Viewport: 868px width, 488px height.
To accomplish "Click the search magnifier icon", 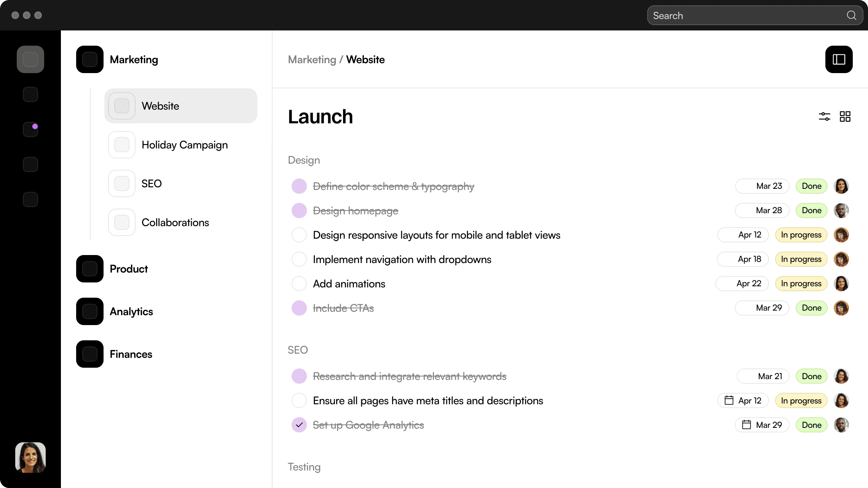I will 851,16.
